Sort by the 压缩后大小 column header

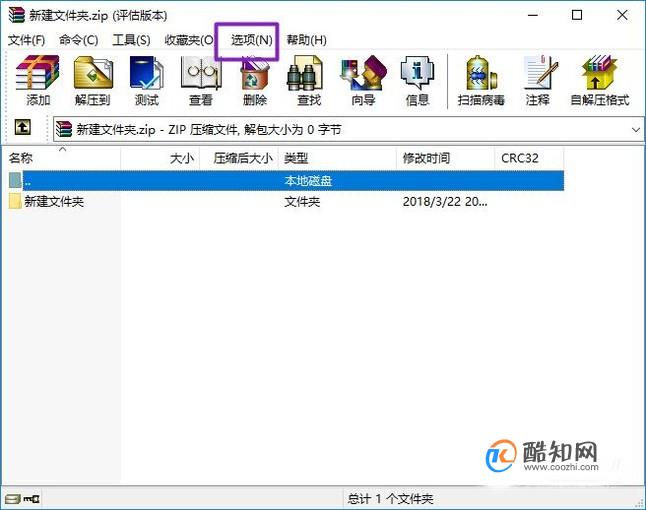239,158
